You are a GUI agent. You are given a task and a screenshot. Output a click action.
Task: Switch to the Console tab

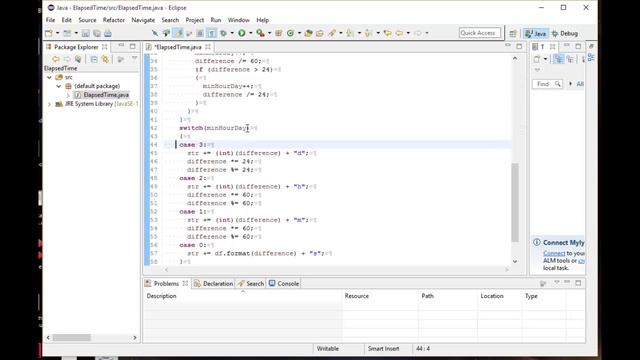point(284,283)
